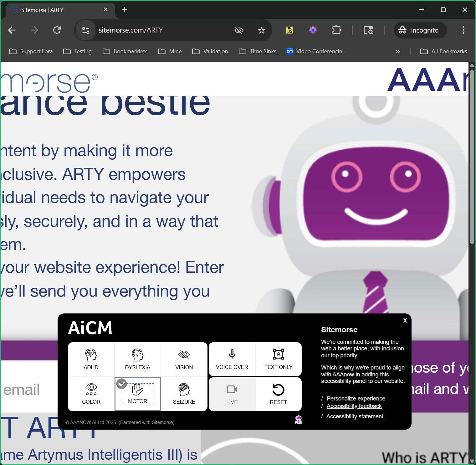
Task: View site information icon in address bar
Action: click(x=86, y=30)
